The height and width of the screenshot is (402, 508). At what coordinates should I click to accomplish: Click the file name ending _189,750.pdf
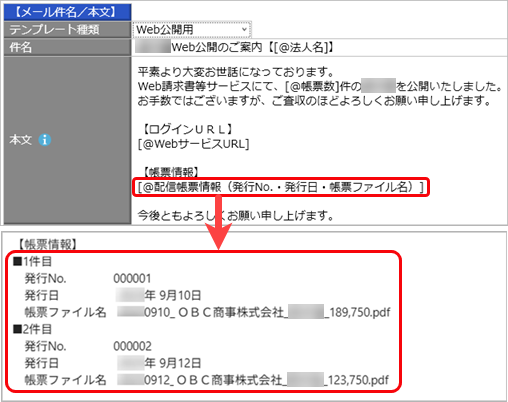254,312
